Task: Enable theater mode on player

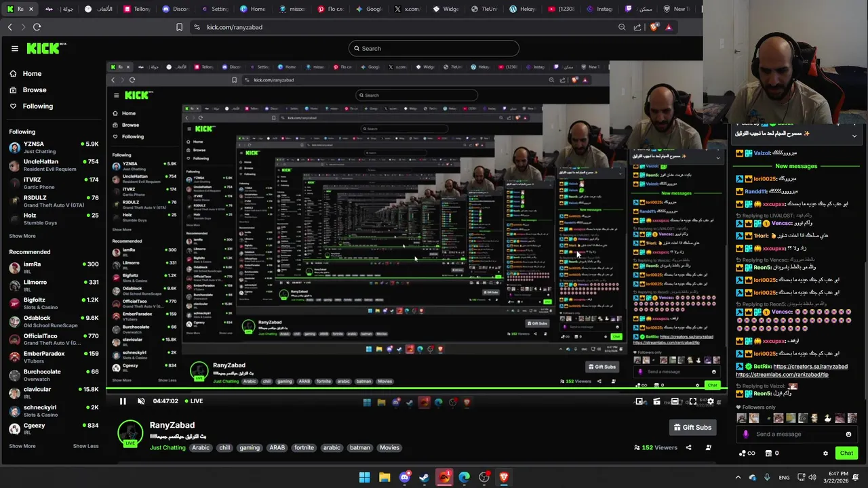Action: pyautogui.click(x=675, y=401)
